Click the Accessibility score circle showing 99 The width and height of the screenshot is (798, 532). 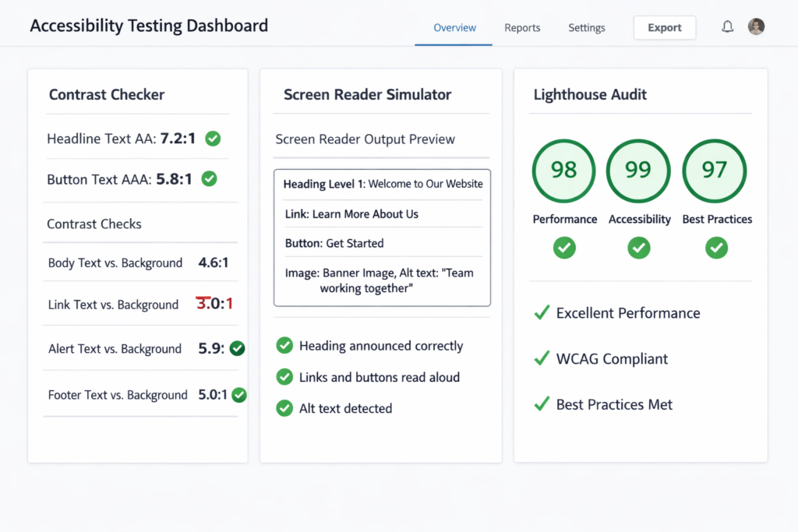638,171
